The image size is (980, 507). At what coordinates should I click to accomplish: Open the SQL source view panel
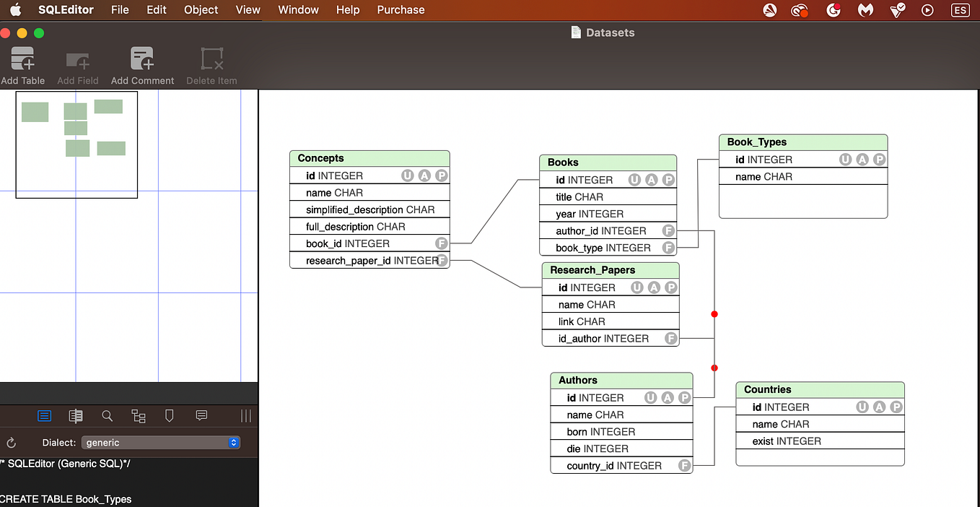coord(44,416)
